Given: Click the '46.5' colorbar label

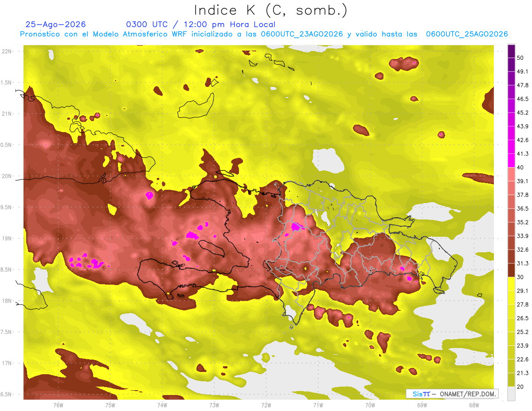Looking at the screenshot, I should click(x=522, y=99).
